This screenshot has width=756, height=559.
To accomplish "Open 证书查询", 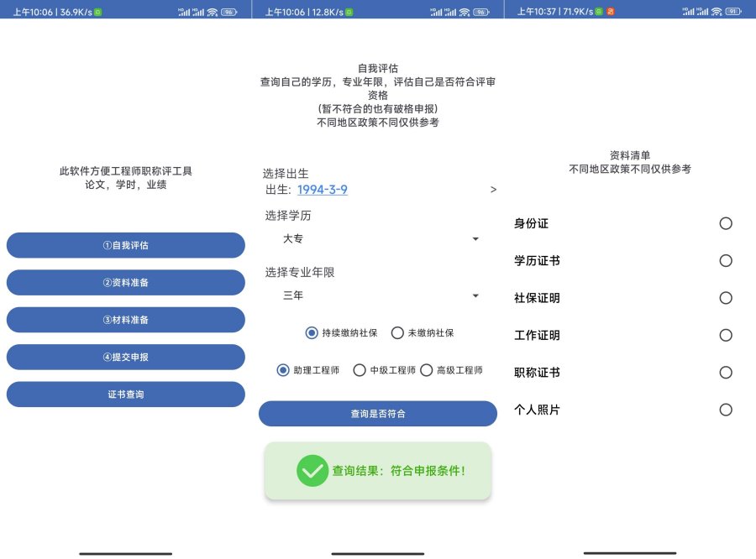I will (125, 394).
